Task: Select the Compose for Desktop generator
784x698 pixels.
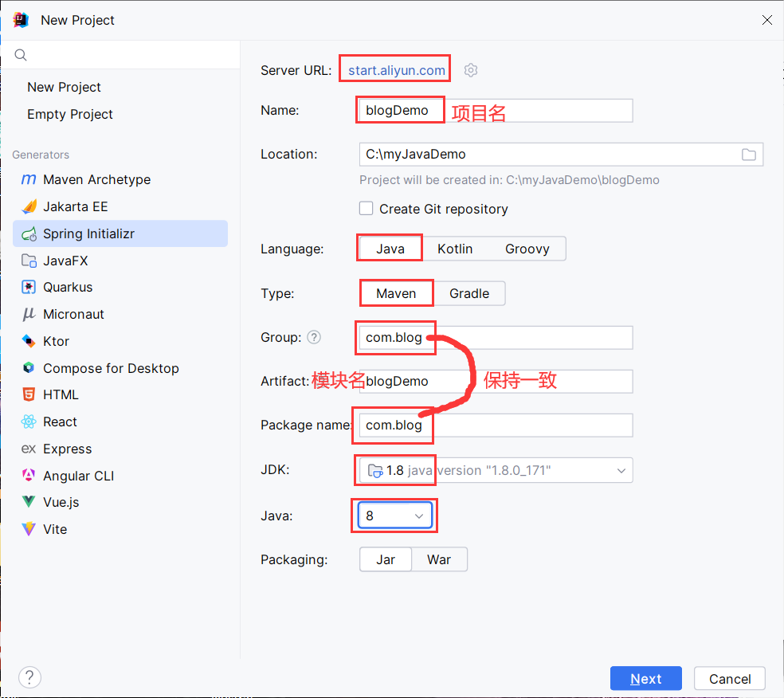Action: point(120,368)
